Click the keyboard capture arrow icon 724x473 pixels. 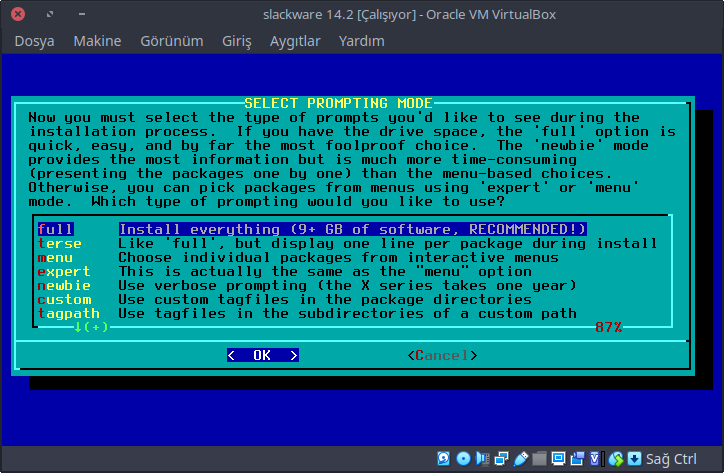[635, 459]
